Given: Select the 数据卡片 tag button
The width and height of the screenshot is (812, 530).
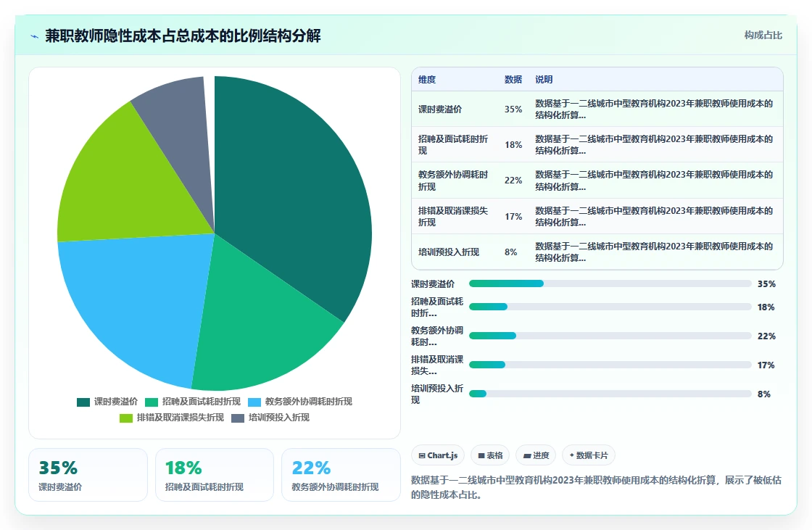Looking at the screenshot, I should coord(588,455).
